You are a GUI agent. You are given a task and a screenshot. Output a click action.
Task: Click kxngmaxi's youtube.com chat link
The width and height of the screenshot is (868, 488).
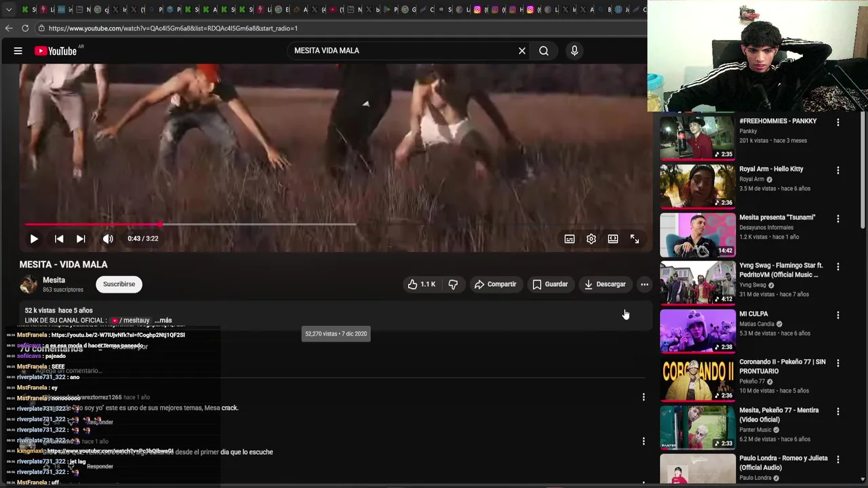(x=110, y=451)
